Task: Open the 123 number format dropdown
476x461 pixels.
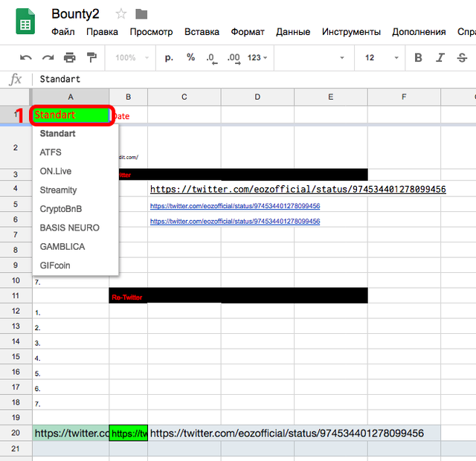Action: pos(257,57)
